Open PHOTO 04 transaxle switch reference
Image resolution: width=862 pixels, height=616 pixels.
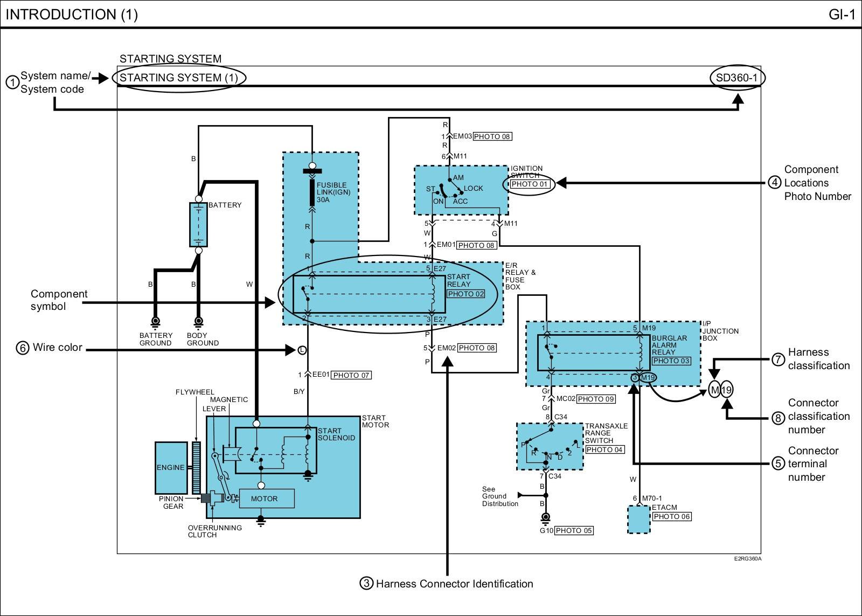pyautogui.click(x=604, y=449)
